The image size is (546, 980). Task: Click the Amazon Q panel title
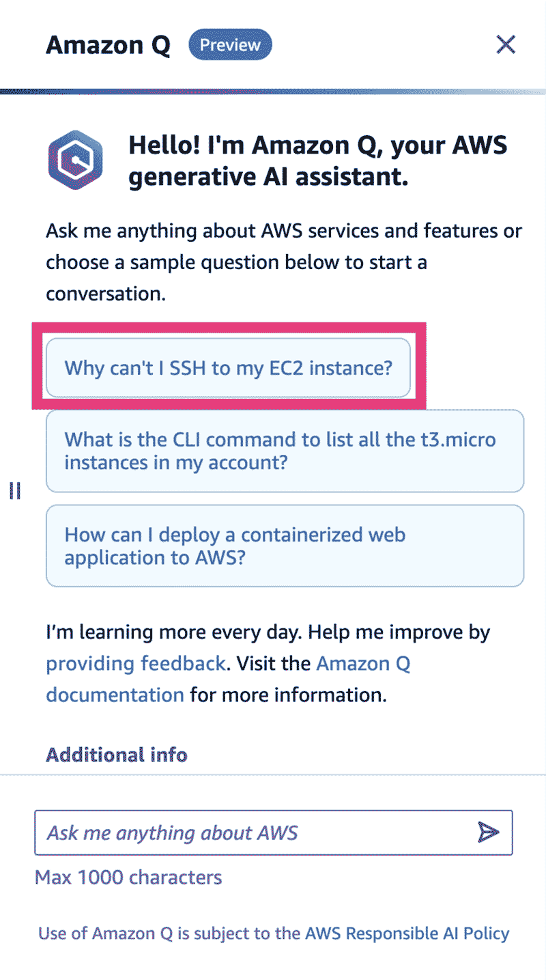108,46
